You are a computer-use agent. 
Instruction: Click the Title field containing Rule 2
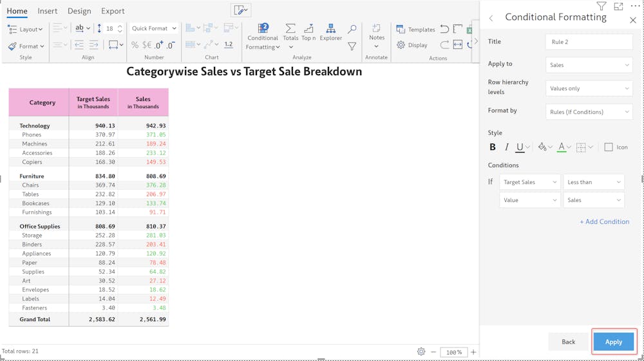tap(589, 42)
